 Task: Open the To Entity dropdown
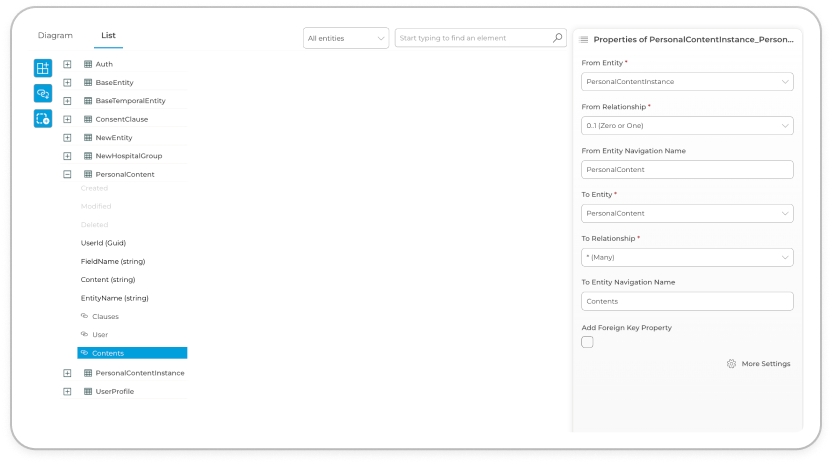click(x=687, y=213)
